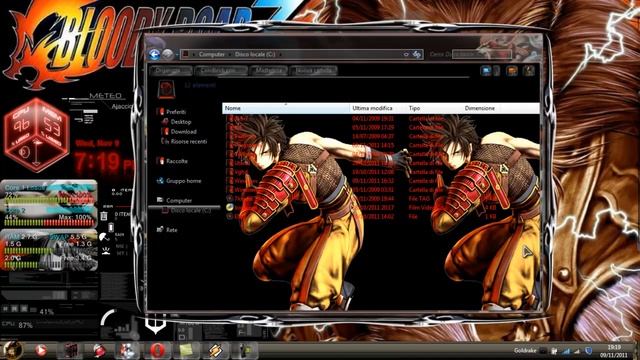Open Risorse recenti in the navigation pane
The width and height of the screenshot is (640, 360).
(x=189, y=141)
